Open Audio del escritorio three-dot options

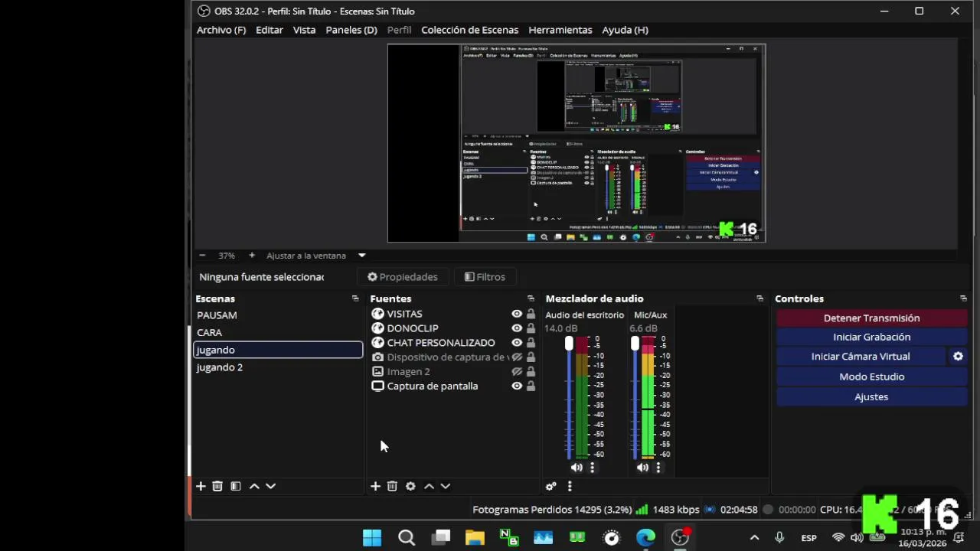pyautogui.click(x=592, y=468)
